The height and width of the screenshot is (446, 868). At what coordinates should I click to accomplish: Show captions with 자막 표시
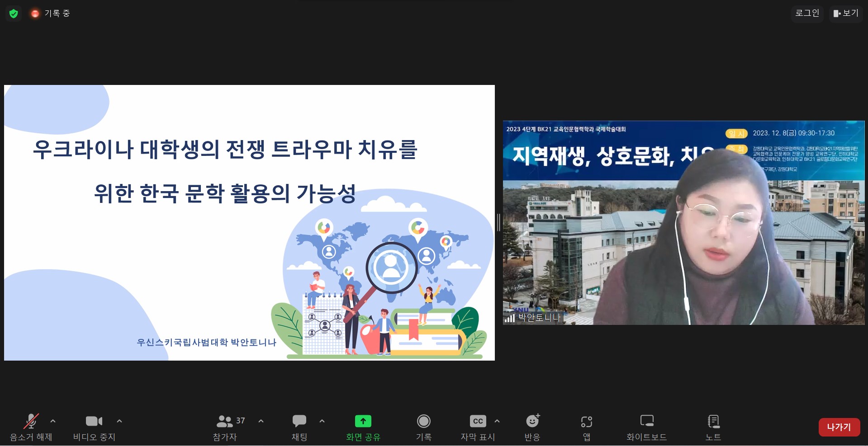[478, 427]
